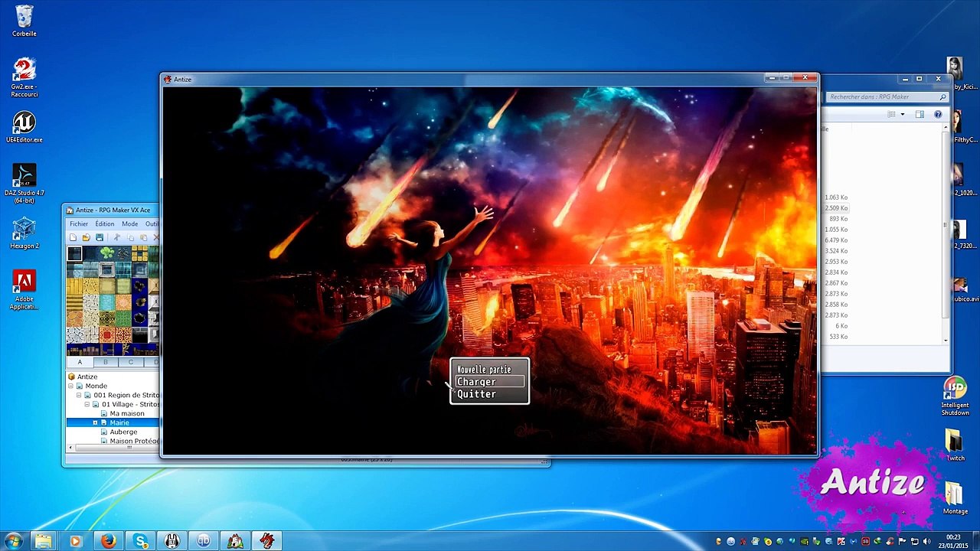Open the Twitch folder on desktop

(x=955, y=445)
